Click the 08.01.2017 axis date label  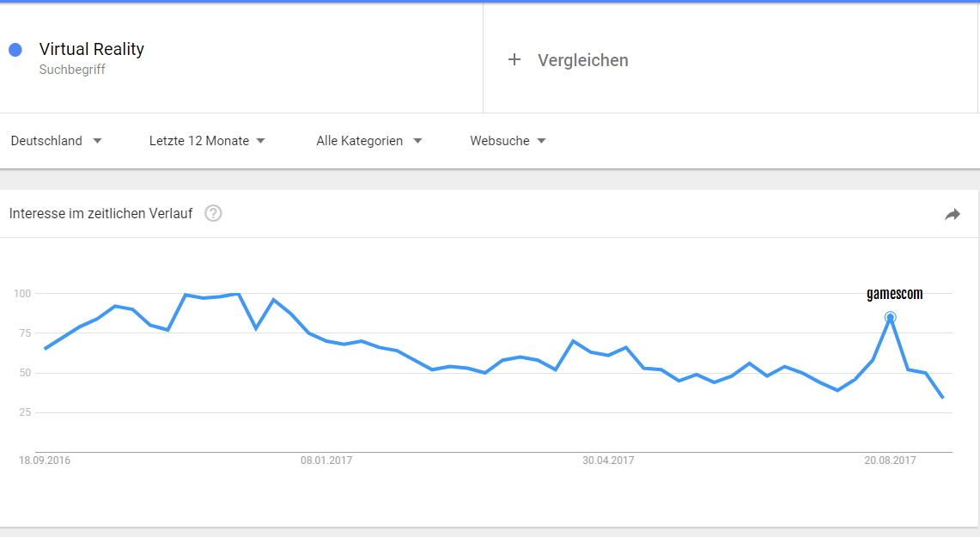point(326,461)
